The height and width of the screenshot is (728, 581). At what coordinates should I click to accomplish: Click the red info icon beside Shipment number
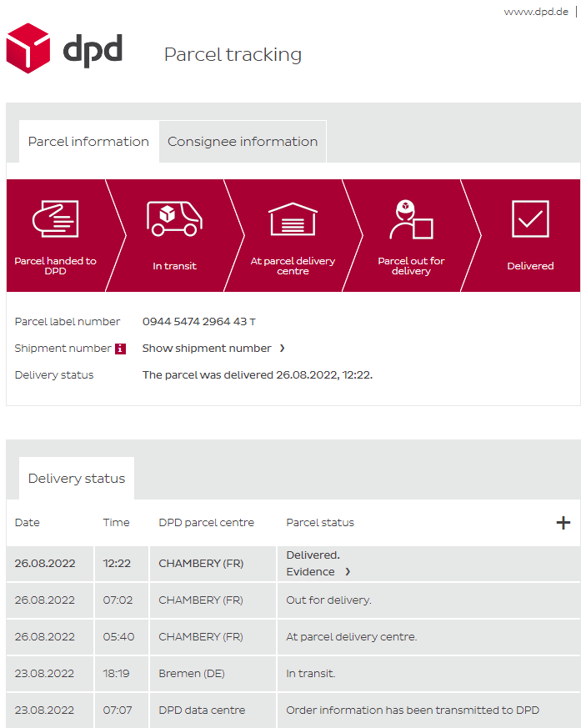point(120,349)
